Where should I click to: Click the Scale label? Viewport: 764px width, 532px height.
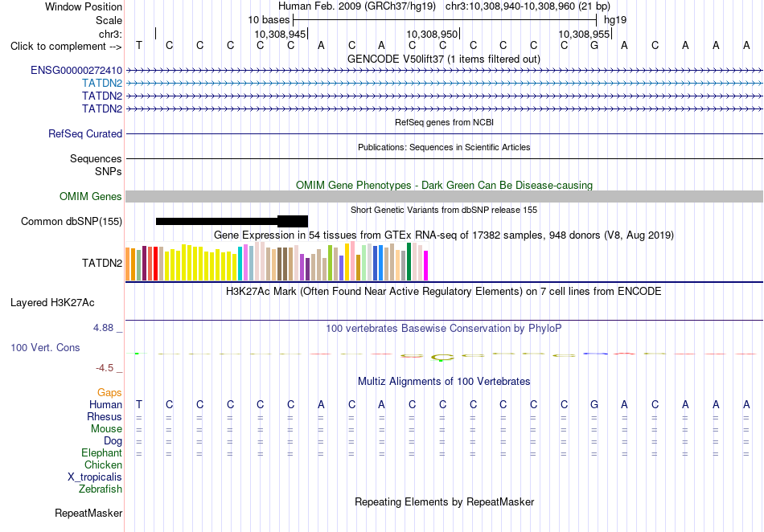(109, 21)
